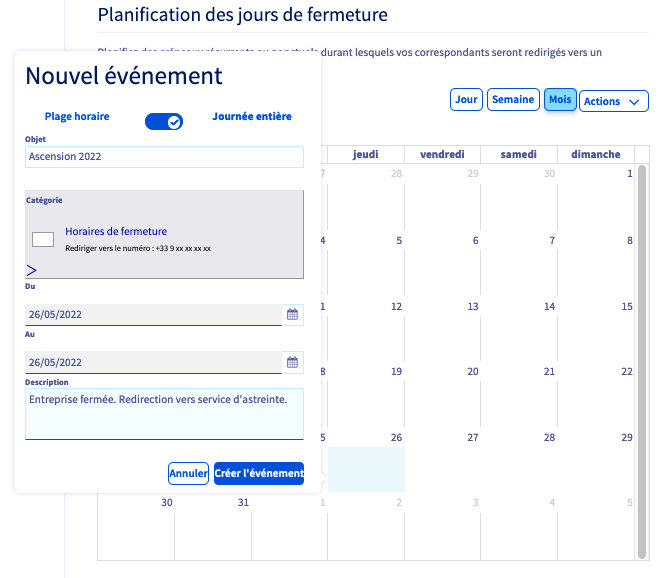This screenshot has height=578, width=667.
Task: Click in the Description text area
Action: 164,413
